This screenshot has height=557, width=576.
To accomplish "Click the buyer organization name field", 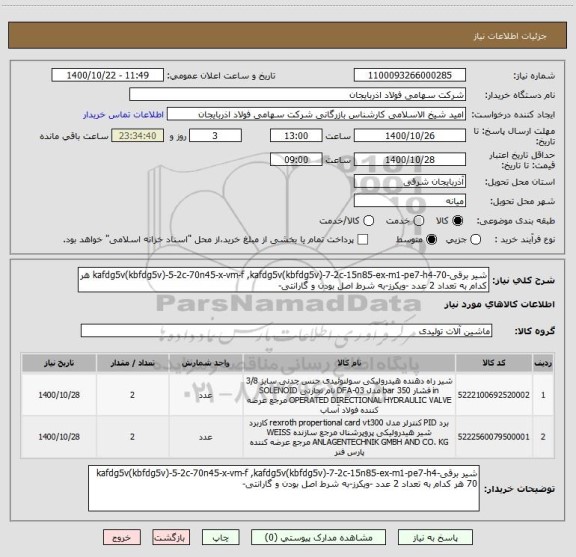I will [298, 95].
